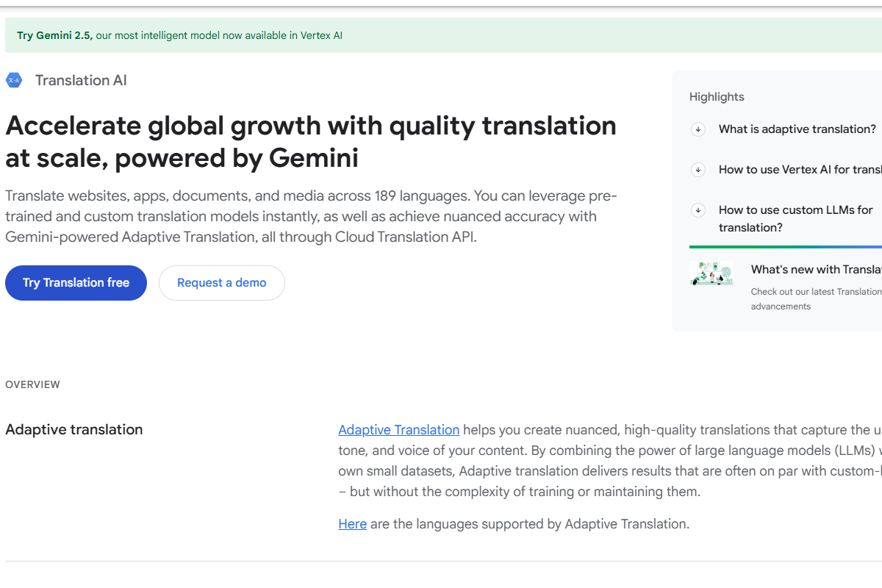Jump to 'What is adaptive translation?' highlight

tap(797, 129)
